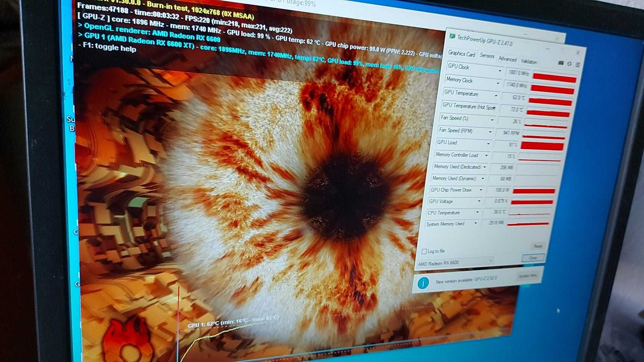The image size is (644, 362).
Task: Click the 100.0 W power draw value
Action: [x=502, y=190]
